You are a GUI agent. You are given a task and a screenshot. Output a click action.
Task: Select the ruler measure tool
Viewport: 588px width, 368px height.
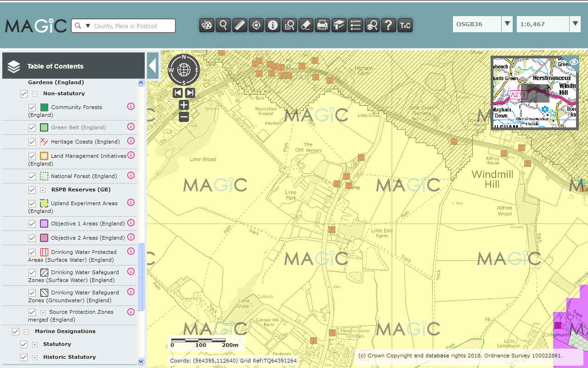click(240, 25)
